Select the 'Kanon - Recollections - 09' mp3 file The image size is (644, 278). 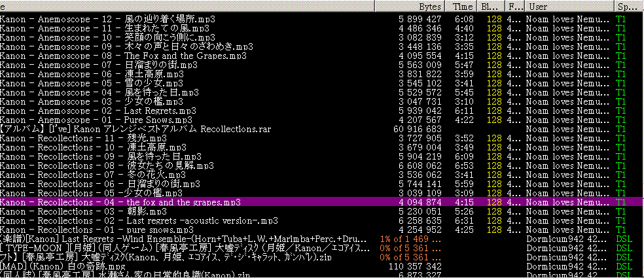pos(101,156)
